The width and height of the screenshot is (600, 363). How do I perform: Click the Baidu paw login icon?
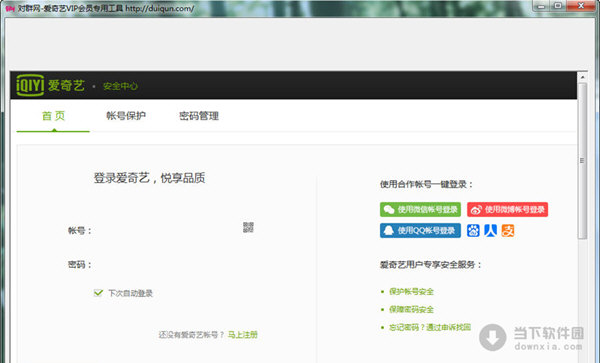coord(473,230)
